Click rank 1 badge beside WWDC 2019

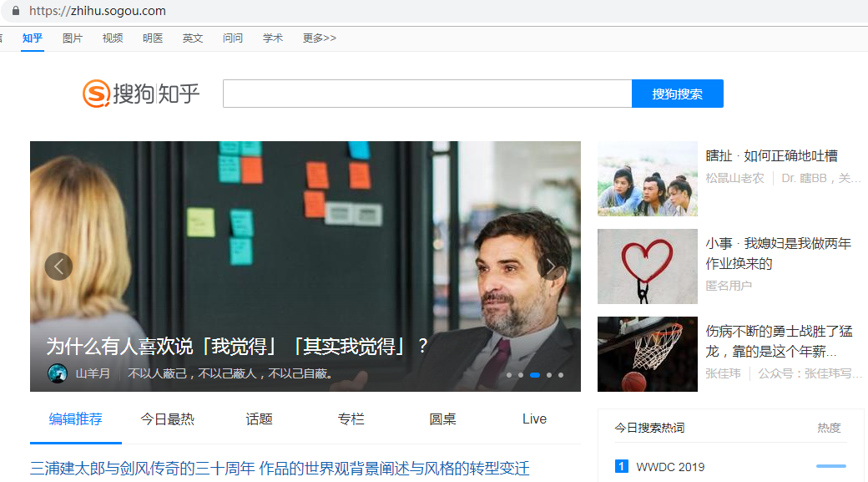(621, 466)
